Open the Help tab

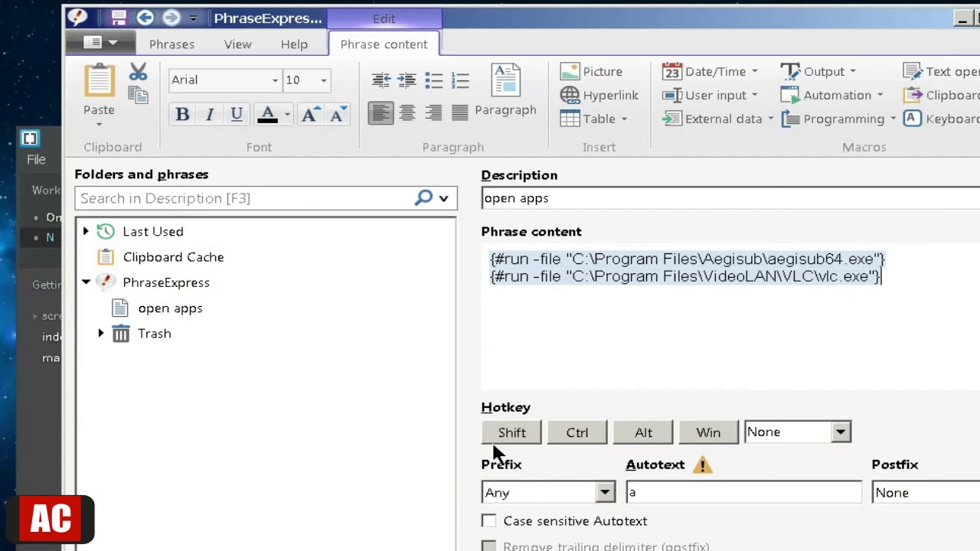pos(294,44)
